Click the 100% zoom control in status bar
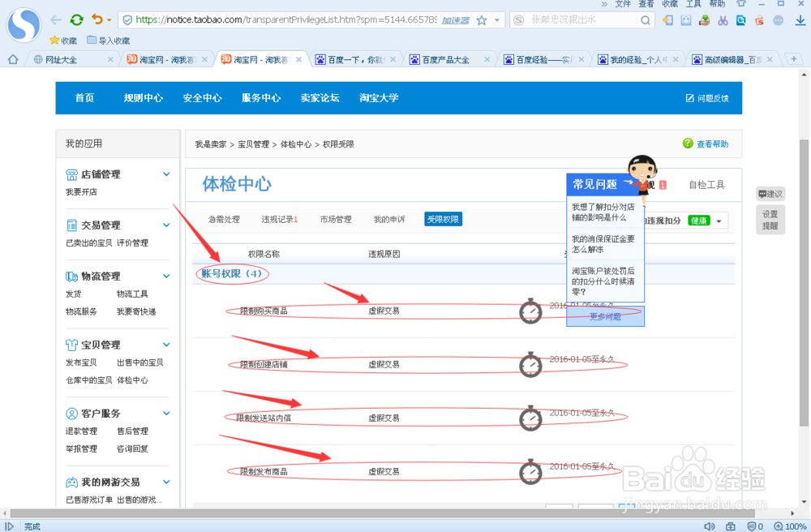The image size is (811, 532). pos(790,526)
